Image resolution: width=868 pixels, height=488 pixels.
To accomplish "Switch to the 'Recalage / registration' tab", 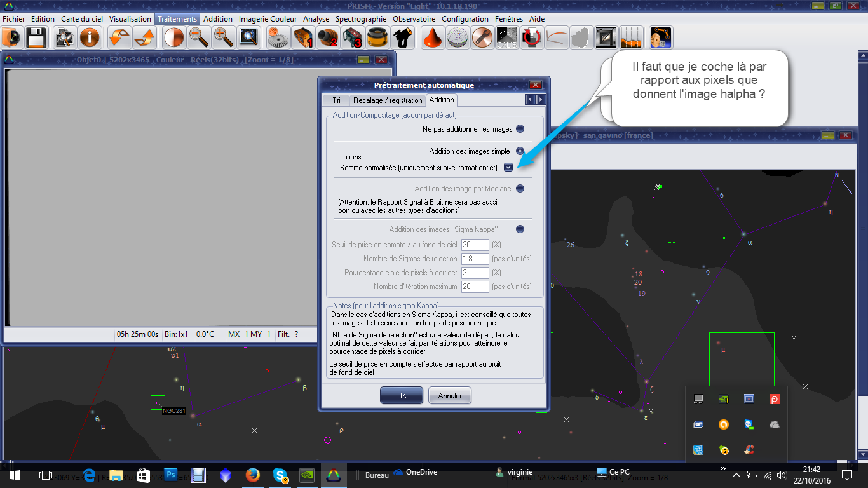I will (388, 100).
